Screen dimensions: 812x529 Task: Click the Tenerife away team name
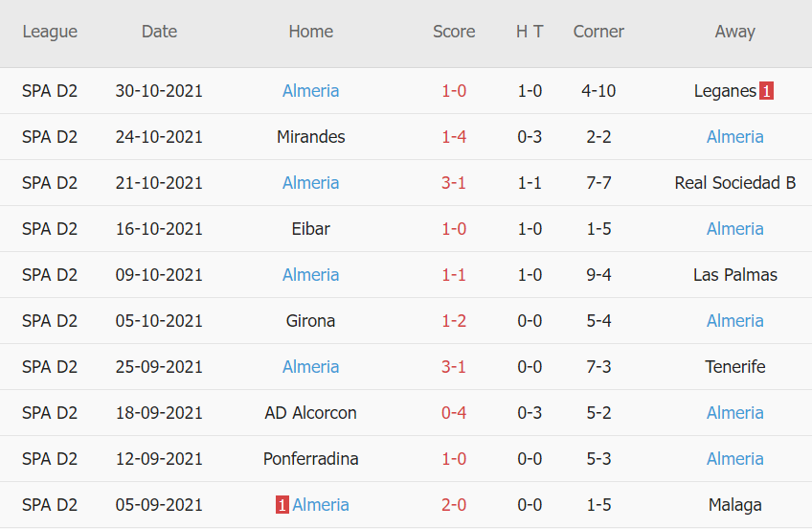click(x=734, y=367)
